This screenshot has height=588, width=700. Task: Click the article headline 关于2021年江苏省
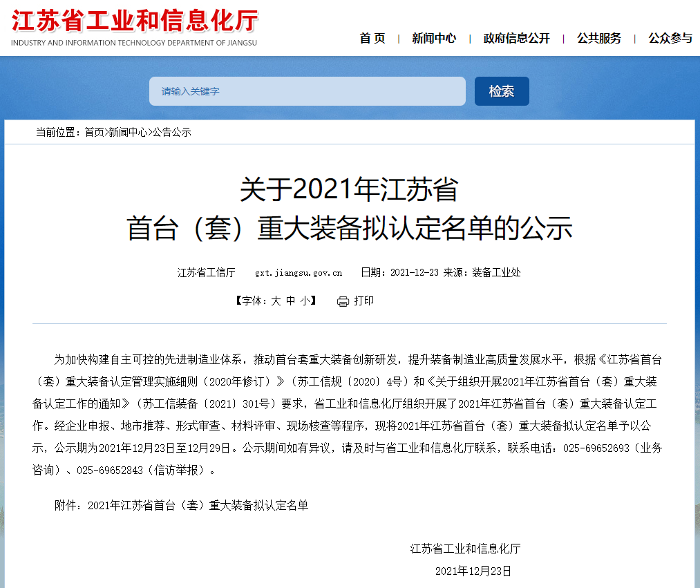349,189
